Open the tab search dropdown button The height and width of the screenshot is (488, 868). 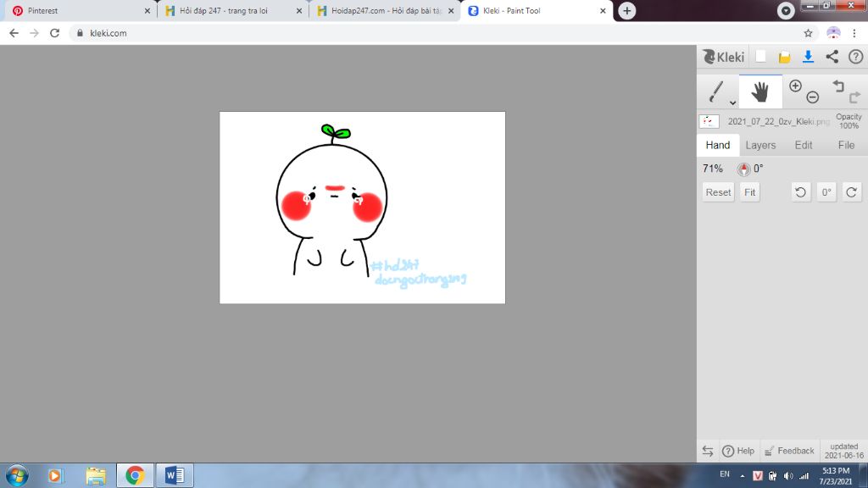coord(786,10)
